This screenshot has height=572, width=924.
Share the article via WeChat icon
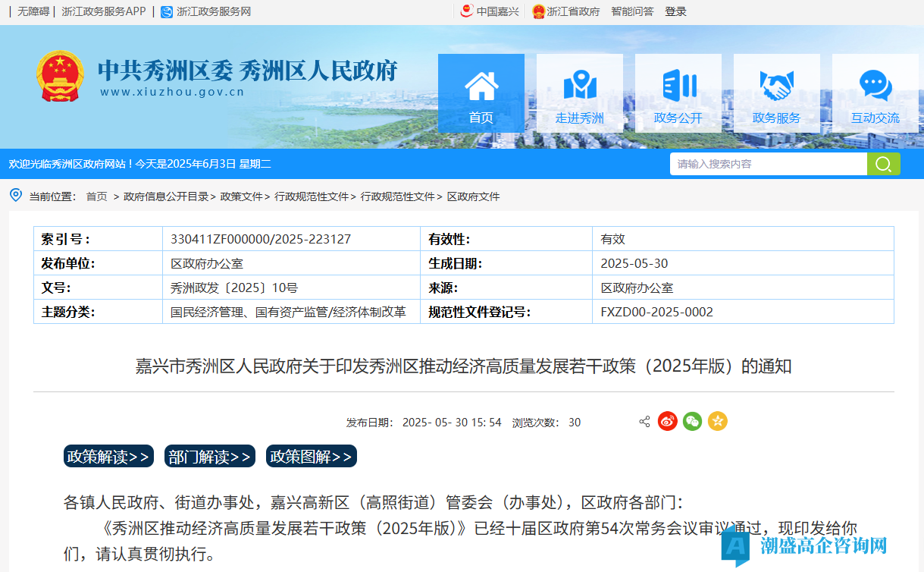pyautogui.click(x=692, y=421)
